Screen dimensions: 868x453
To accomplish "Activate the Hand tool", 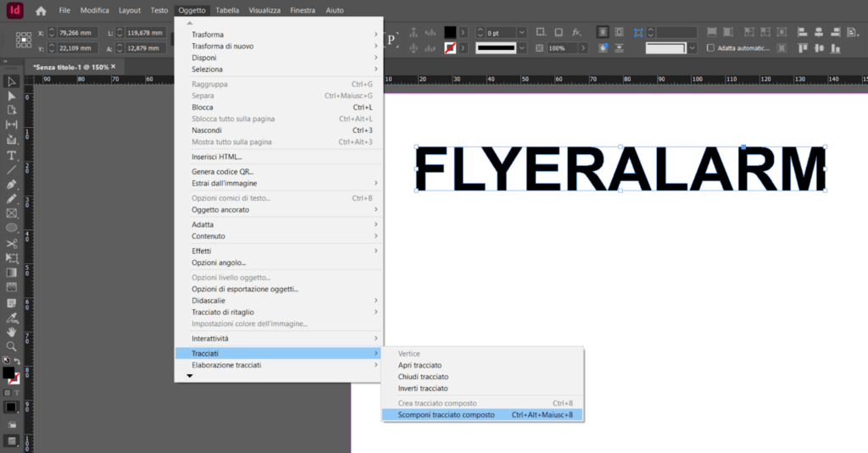I will click(x=12, y=331).
